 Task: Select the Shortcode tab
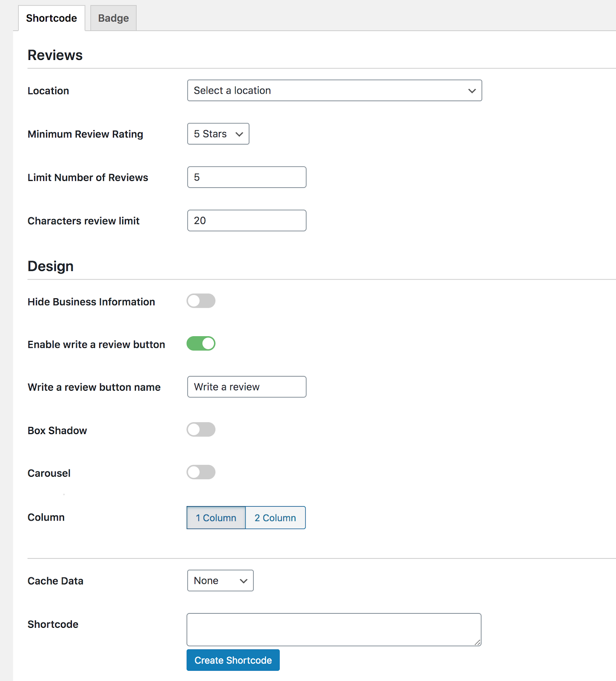tap(52, 18)
